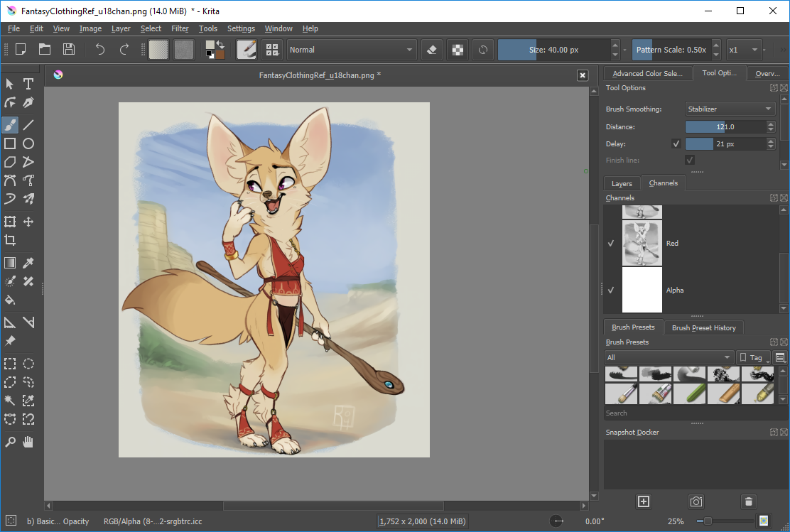Viewport: 790px width, 532px height.
Task: Select the Crop tool
Action: click(10, 240)
